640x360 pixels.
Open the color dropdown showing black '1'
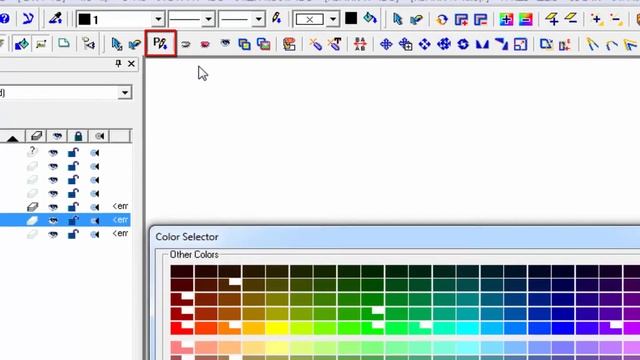click(158, 19)
